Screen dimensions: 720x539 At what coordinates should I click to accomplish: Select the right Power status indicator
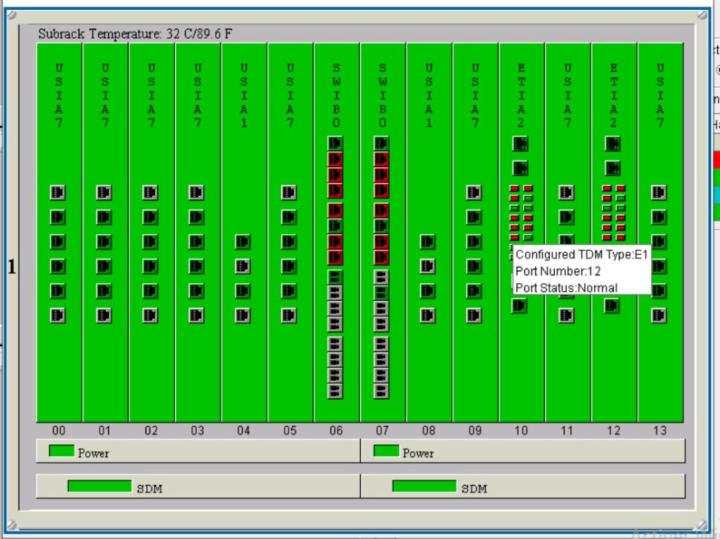pos(386,451)
